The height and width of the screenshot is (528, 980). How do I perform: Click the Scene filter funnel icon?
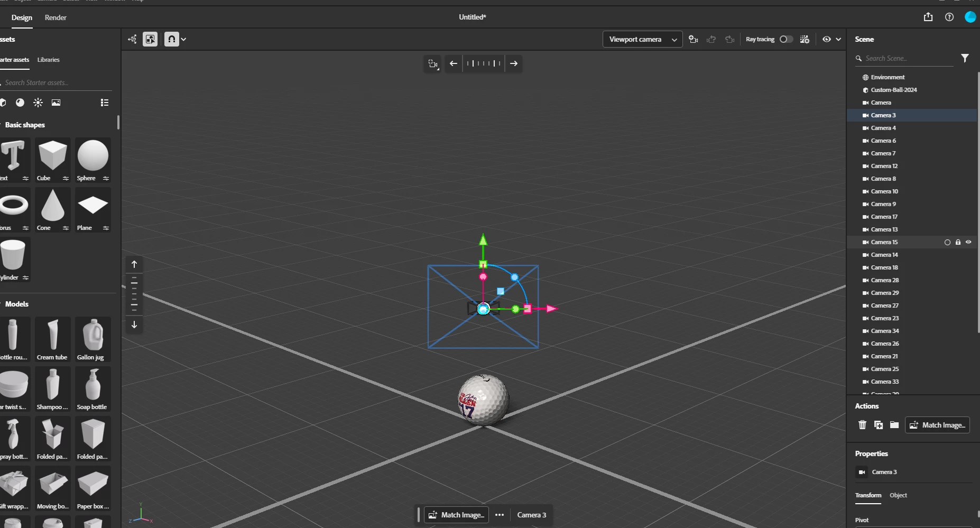[x=965, y=58]
